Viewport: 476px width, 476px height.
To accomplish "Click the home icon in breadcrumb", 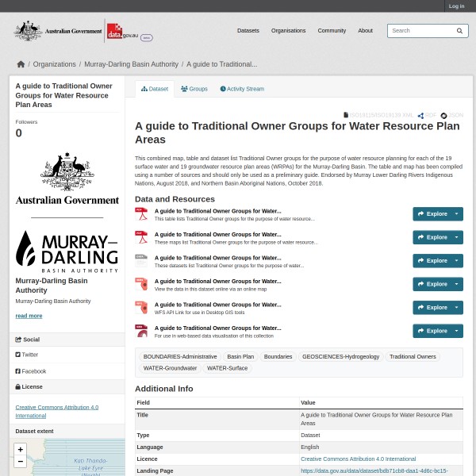I will click(x=21, y=64).
